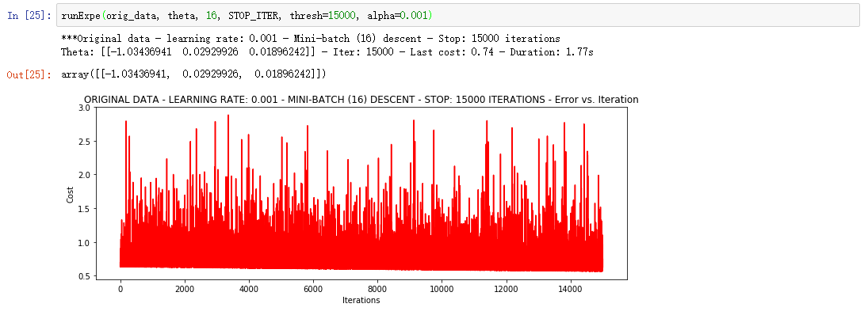Click the '***Original data - learning rate' output line
This screenshot has width=868, height=315.
point(311,39)
